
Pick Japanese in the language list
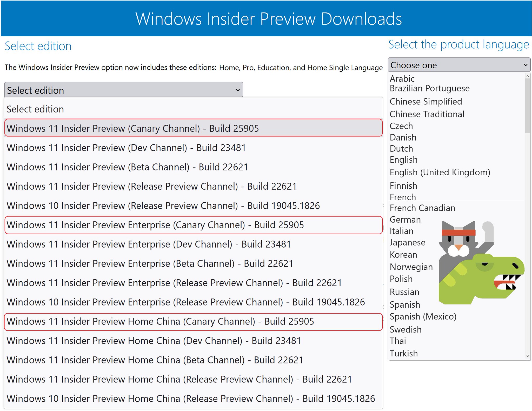coord(407,242)
